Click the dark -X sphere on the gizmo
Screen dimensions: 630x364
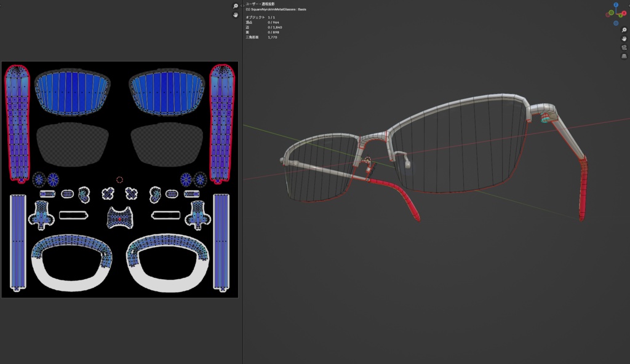(608, 15)
